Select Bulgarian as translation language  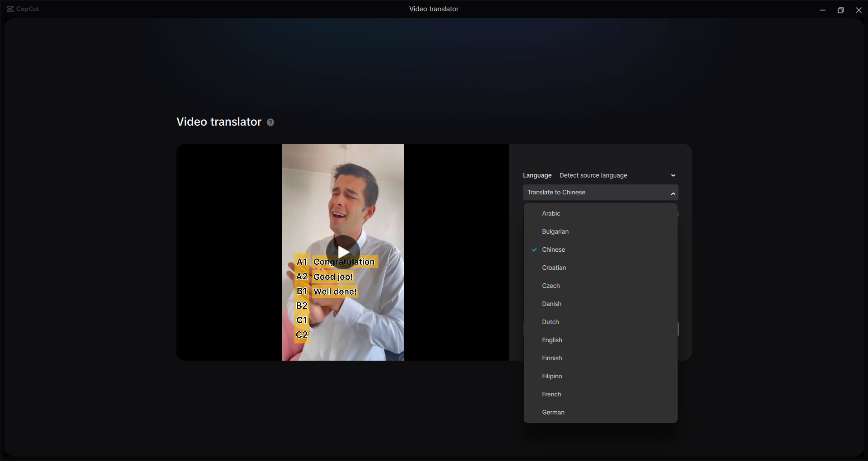tap(555, 231)
